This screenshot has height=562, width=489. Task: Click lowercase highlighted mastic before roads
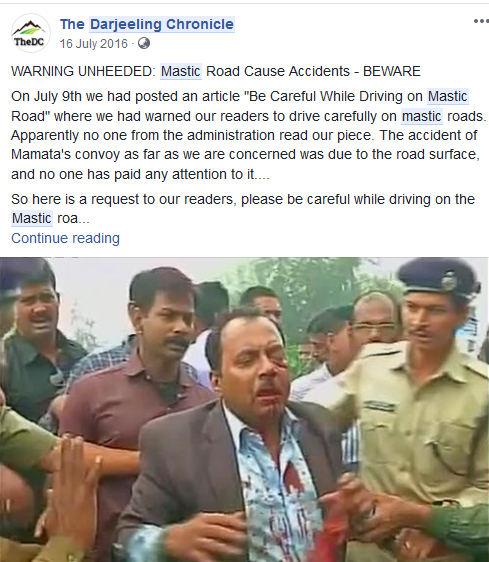[x=422, y=116]
